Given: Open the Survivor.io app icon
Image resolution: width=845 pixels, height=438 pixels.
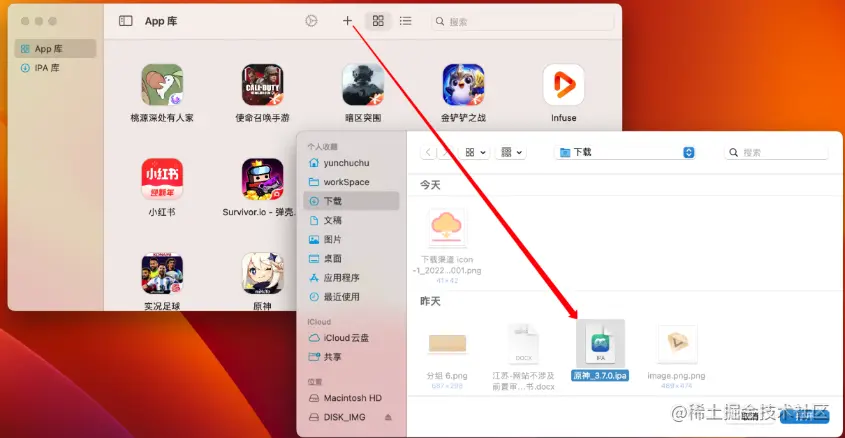Looking at the screenshot, I should coord(262,179).
